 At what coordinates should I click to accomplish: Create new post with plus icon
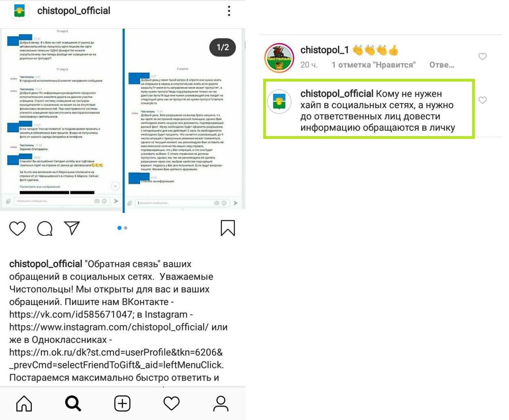coord(122,404)
